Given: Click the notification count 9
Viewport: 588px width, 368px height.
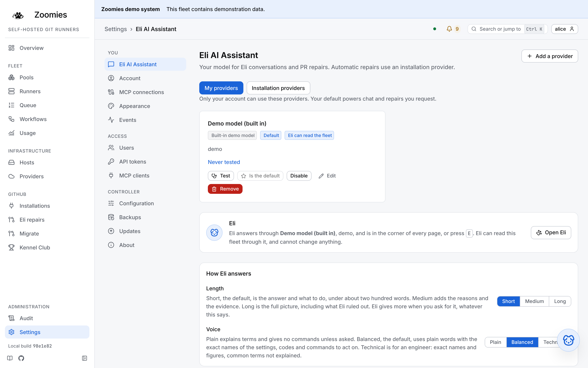Looking at the screenshot, I should click(x=457, y=29).
